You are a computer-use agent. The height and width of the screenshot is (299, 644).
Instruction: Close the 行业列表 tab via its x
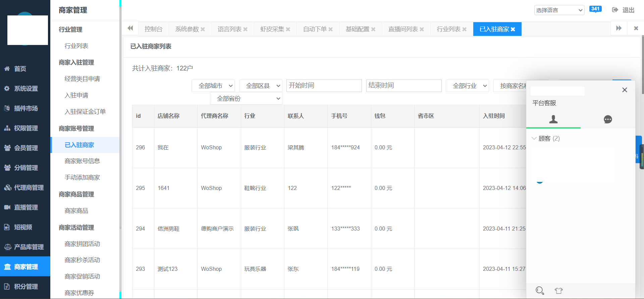pos(464,30)
